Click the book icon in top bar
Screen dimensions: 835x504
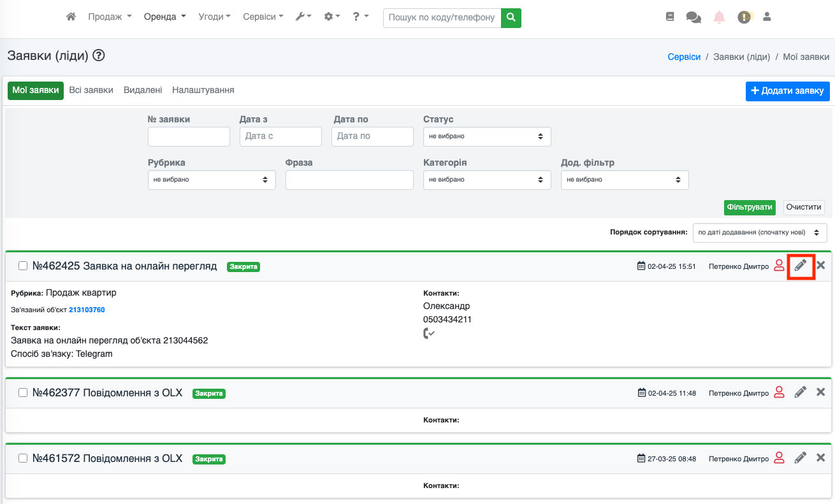point(669,17)
